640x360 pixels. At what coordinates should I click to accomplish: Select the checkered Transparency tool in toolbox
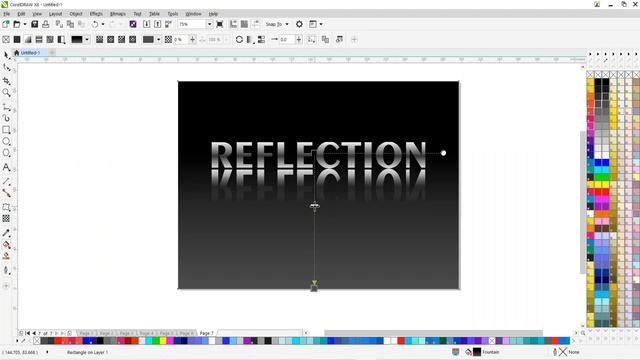tap(6, 219)
